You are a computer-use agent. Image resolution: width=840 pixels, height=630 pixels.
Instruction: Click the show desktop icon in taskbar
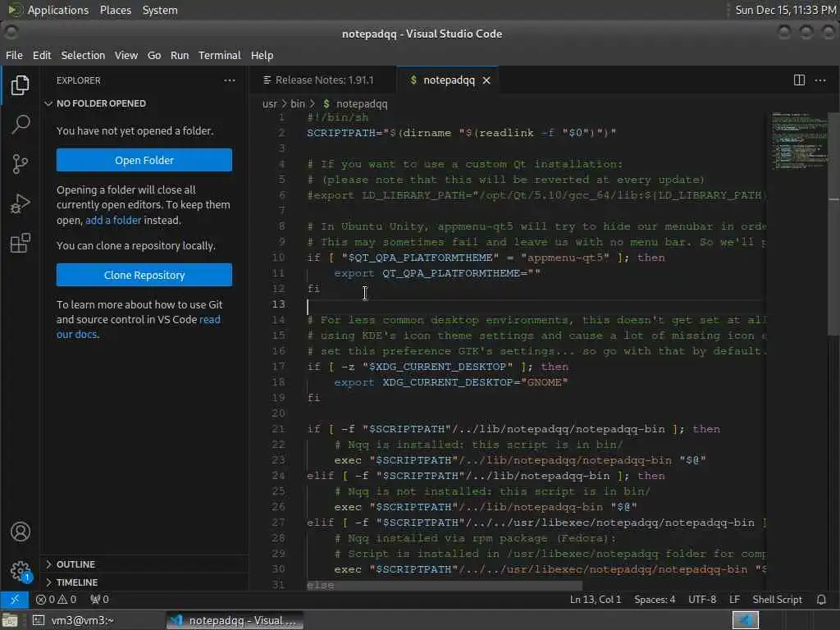pos(10,620)
